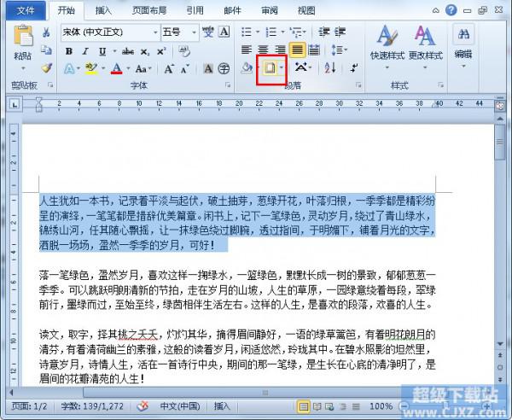This screenshot has width=512, height=420.
Task: Click the 100% zoom level button
Action: click(381, 406)
